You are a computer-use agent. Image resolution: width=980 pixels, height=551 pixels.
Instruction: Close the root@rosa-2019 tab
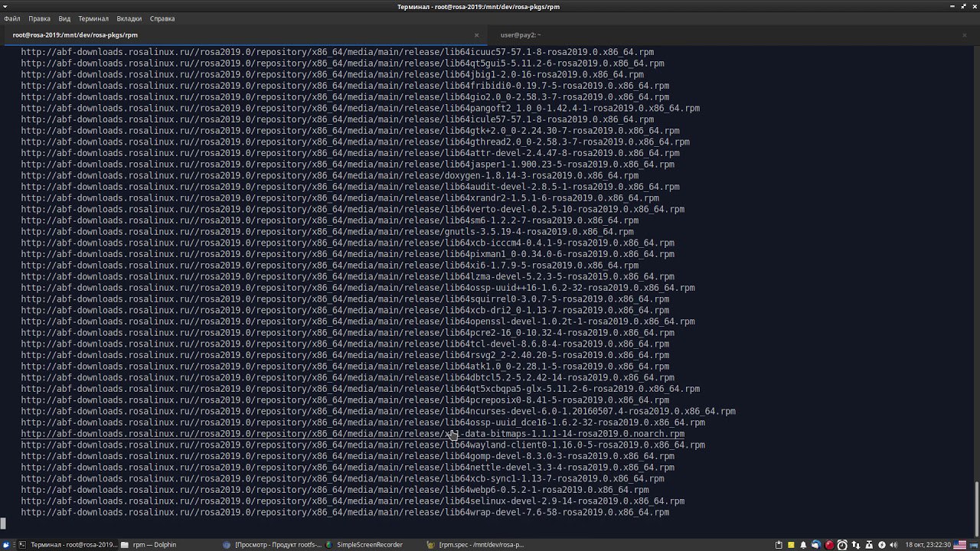coord(476,35)
